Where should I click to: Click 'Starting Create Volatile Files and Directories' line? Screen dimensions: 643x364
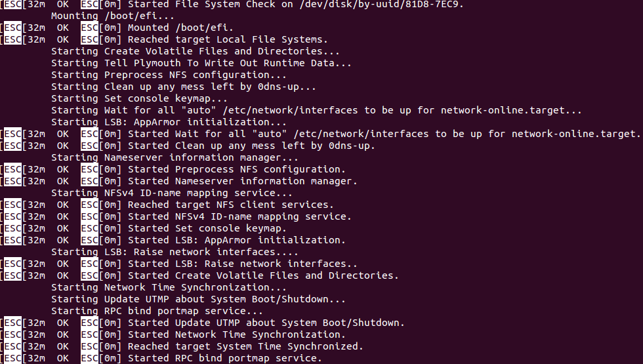point(196,51)
